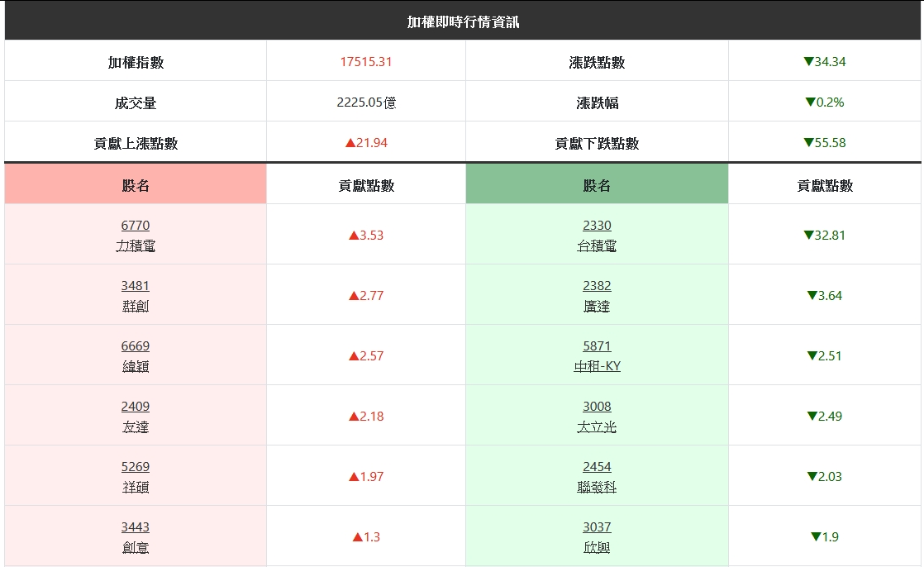Image resolution: width=924 pixels, height=567 pixels.
Task: Click the ▼2.51 contribution for 中租-KY
Action: pyautogui.click(x=825, y=356)
